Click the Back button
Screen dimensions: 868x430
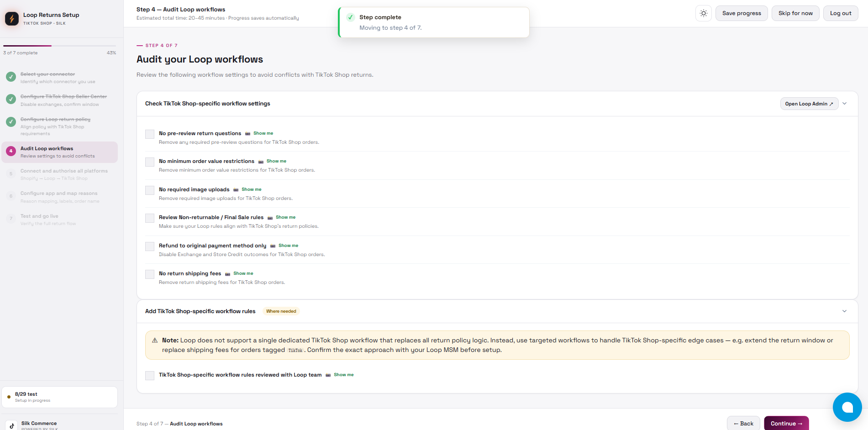coord(743,423)
